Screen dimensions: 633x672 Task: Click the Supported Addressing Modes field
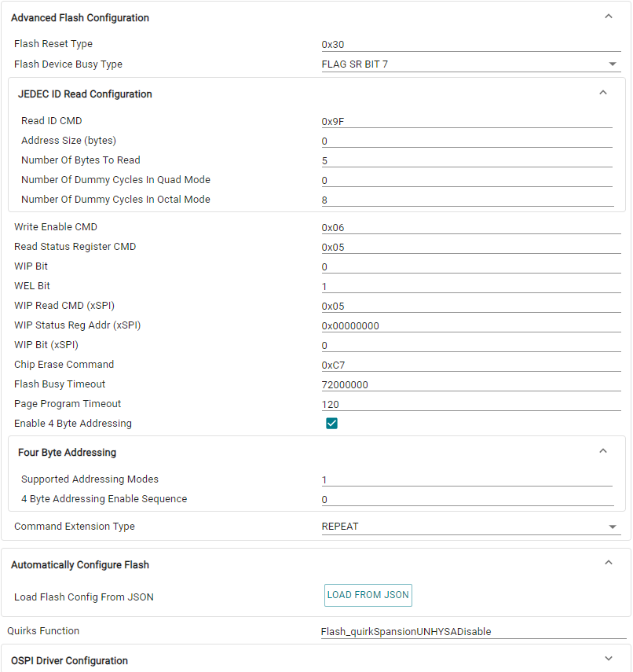click(x=467, y=479)
